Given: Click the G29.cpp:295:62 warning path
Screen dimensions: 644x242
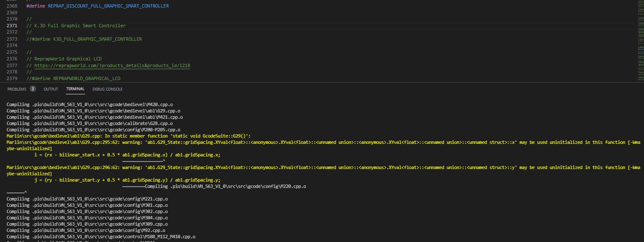Looking at the screenshot, I should tap(62, 142).
